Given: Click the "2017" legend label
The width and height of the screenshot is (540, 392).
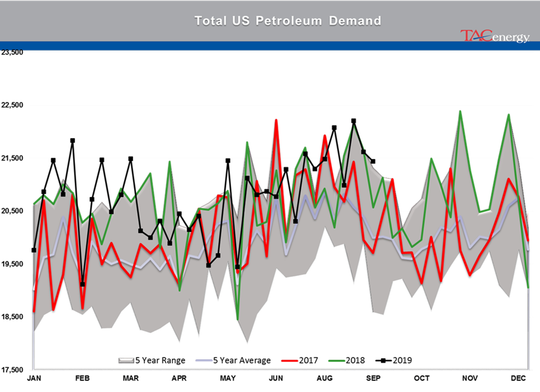Looking at the screenshot, I should click(x=308, y=360).
